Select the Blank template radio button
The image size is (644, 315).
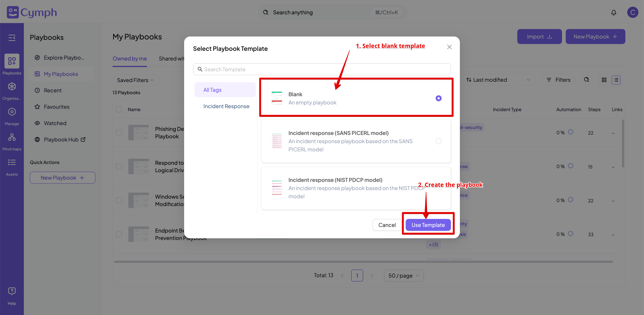coord(438,98)
